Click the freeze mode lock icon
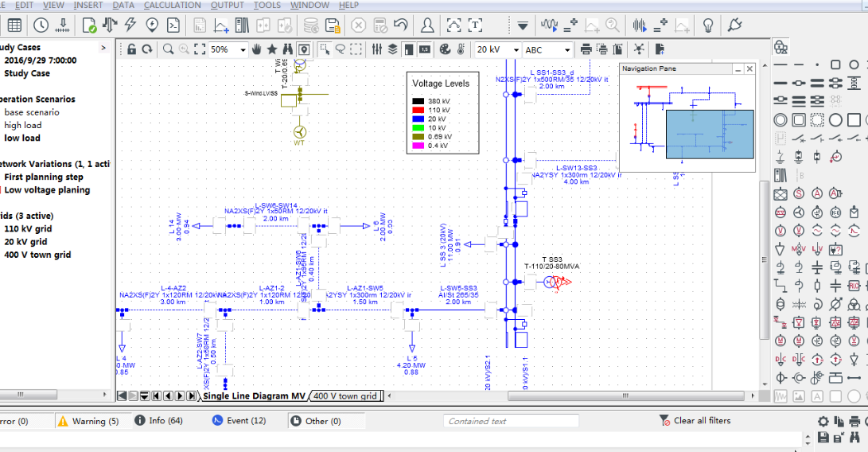 tap(131, 49)
